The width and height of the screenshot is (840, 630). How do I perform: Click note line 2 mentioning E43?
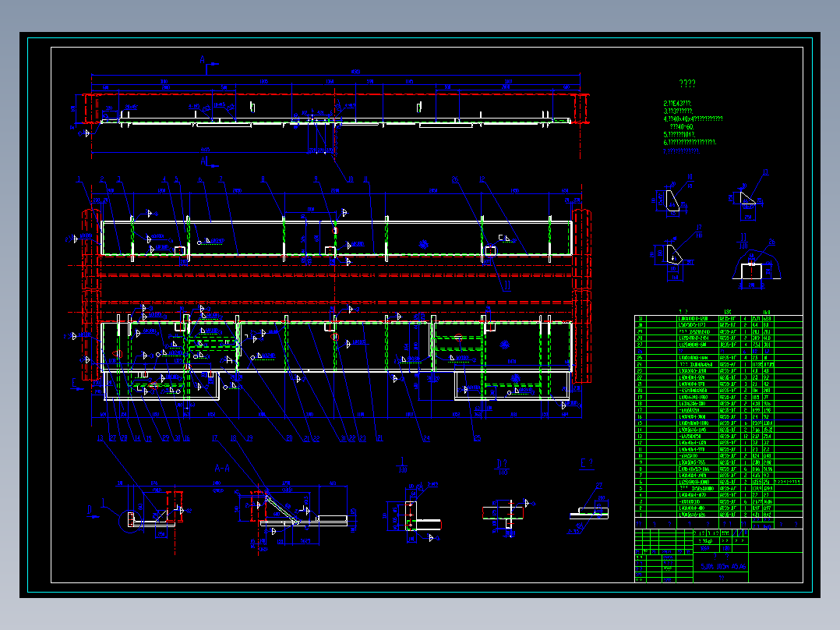tap(677, 103)
